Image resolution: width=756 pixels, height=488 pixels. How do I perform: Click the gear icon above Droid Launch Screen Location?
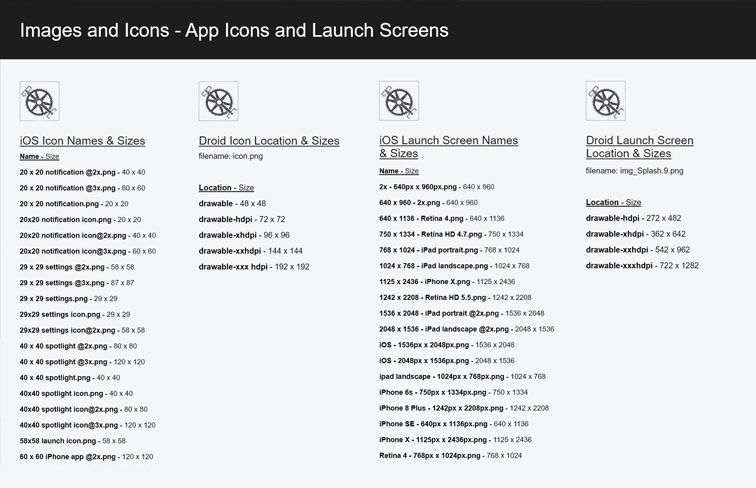coord(605,101)
